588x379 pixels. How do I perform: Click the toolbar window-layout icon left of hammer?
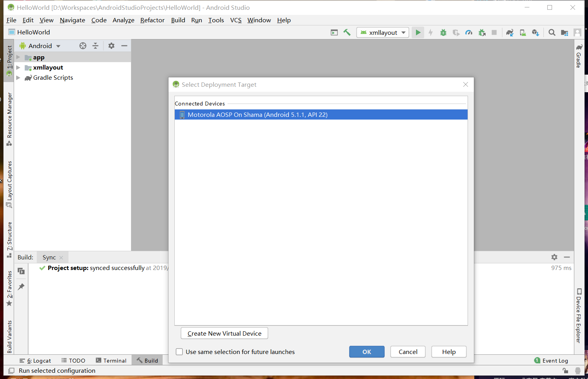tap(334, 32)
